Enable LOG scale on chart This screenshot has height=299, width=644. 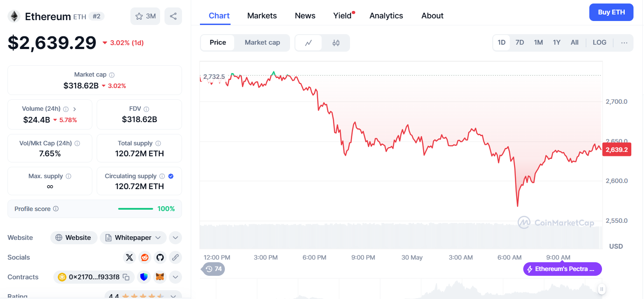point(599,42)
